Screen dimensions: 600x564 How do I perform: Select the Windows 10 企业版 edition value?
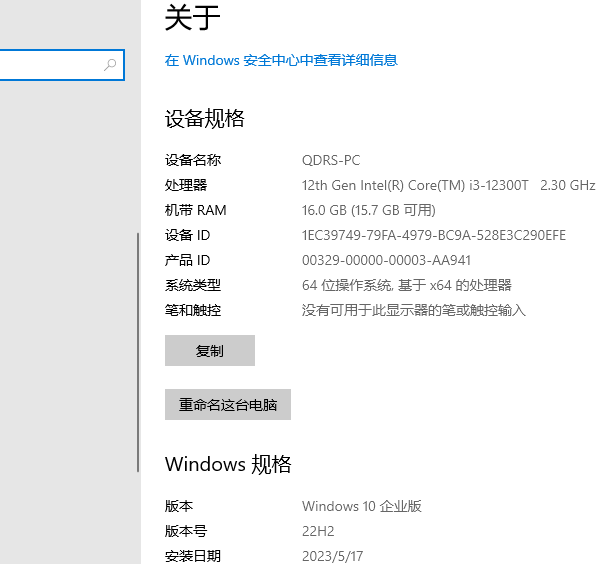point(362,506)
